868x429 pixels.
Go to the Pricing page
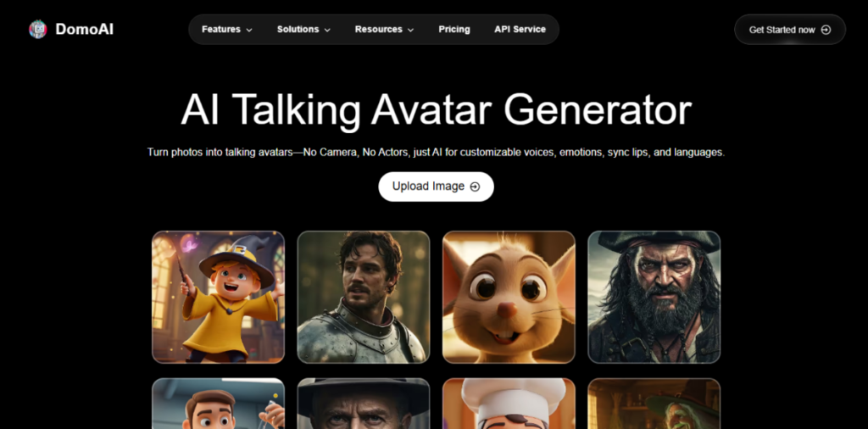coord(454,30)
